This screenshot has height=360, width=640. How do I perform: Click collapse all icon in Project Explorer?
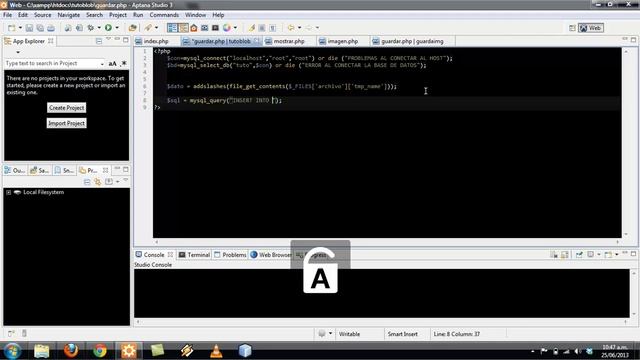coord(87,182)
